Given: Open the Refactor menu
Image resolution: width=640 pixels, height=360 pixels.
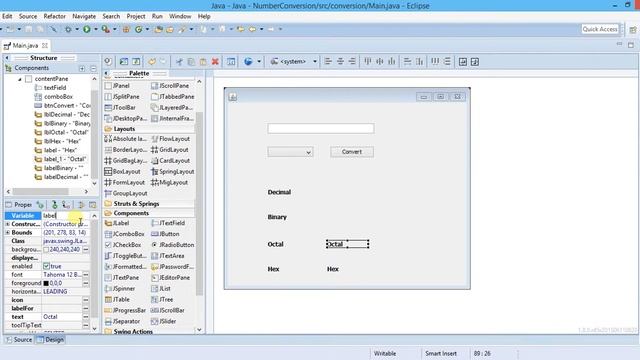Looking at the screenshot, I should coord(54,16).
